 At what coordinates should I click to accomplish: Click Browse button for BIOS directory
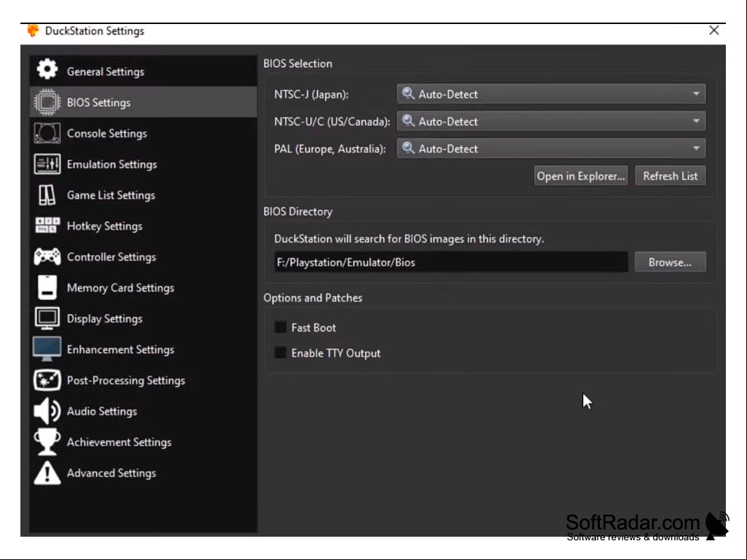click(x=670, y=262)
